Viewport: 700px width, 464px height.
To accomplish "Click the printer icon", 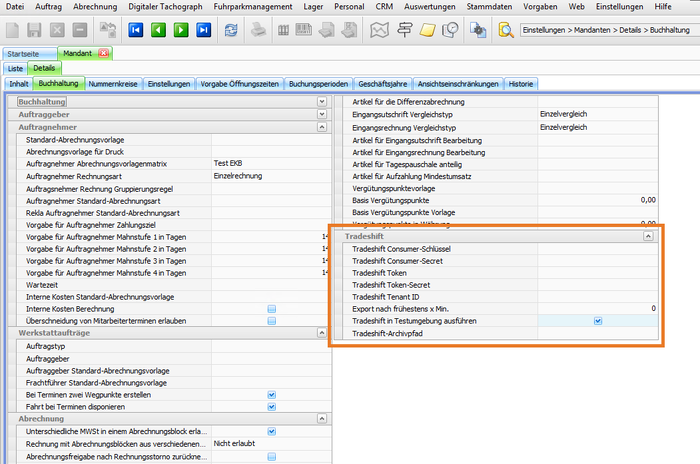I will coord(258,30).
